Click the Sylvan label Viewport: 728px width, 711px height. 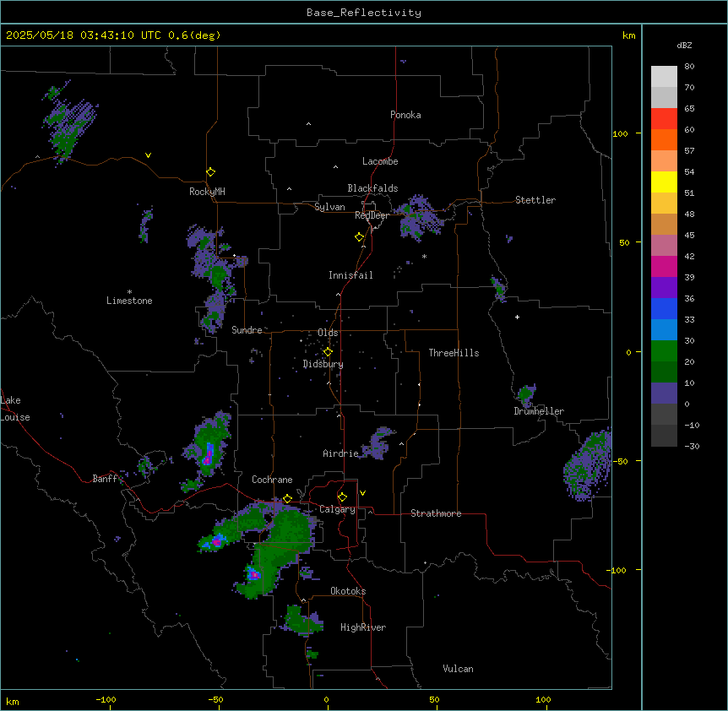coord(329,207)
